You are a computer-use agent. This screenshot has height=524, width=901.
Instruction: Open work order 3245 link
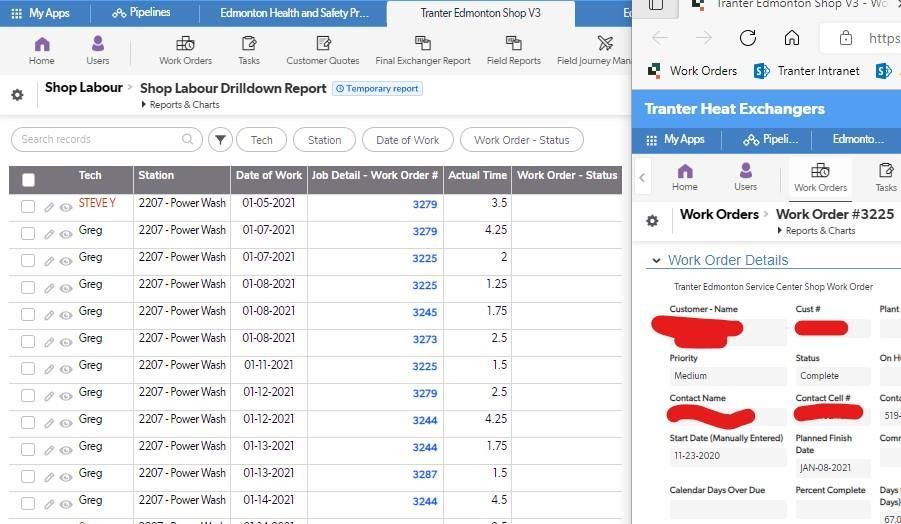click(x=425, y=313)
